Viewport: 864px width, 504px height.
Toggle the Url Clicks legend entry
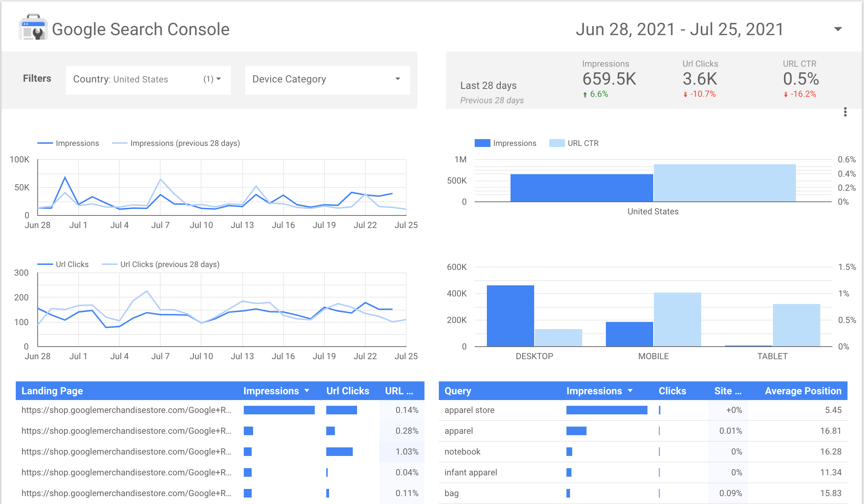coord(63,264)
